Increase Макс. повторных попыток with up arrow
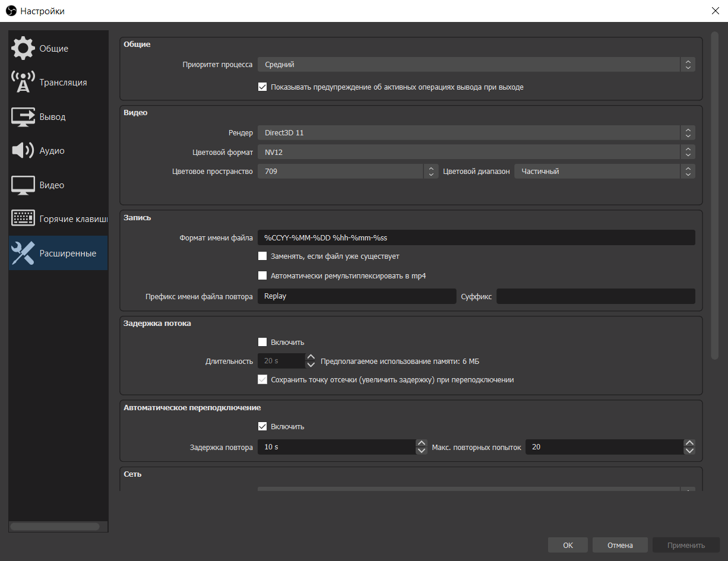 (x=689, y=443)
